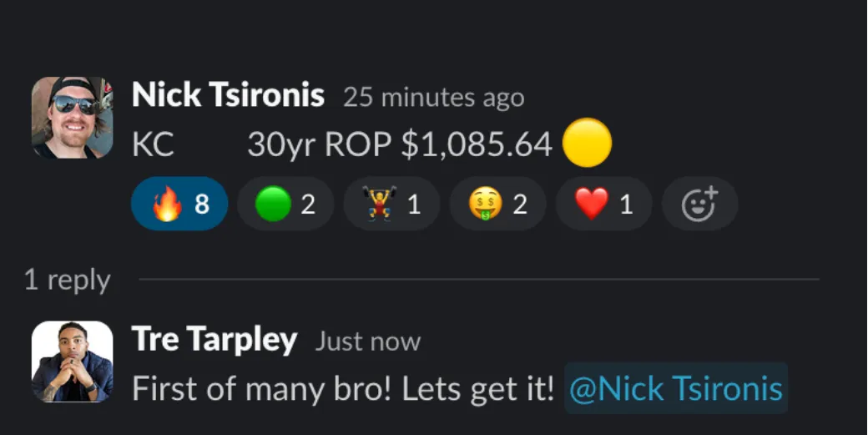The width and height of the screenshot is (868, 435).
Task: Click the @Nick Tsironis mention
Action: pyautogui.click(x=676, y=388)
